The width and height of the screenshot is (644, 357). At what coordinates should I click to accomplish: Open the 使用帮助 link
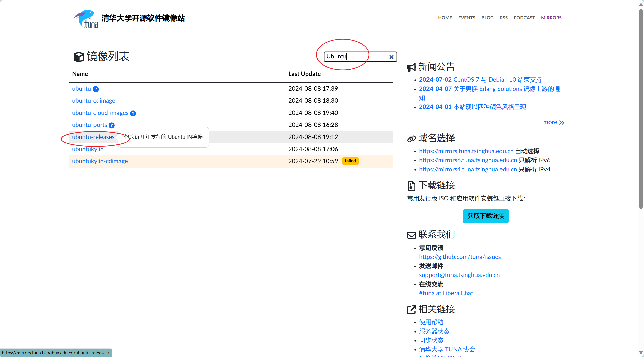pos(431,322)
